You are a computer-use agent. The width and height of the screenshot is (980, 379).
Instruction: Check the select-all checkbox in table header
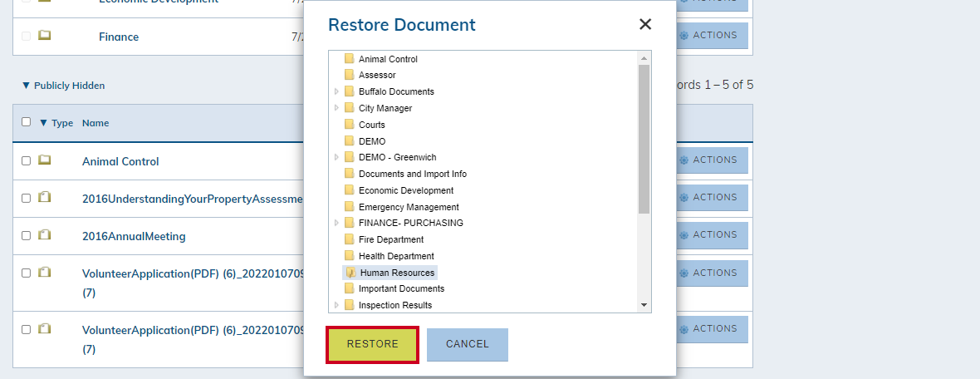(x=27, y=122)
